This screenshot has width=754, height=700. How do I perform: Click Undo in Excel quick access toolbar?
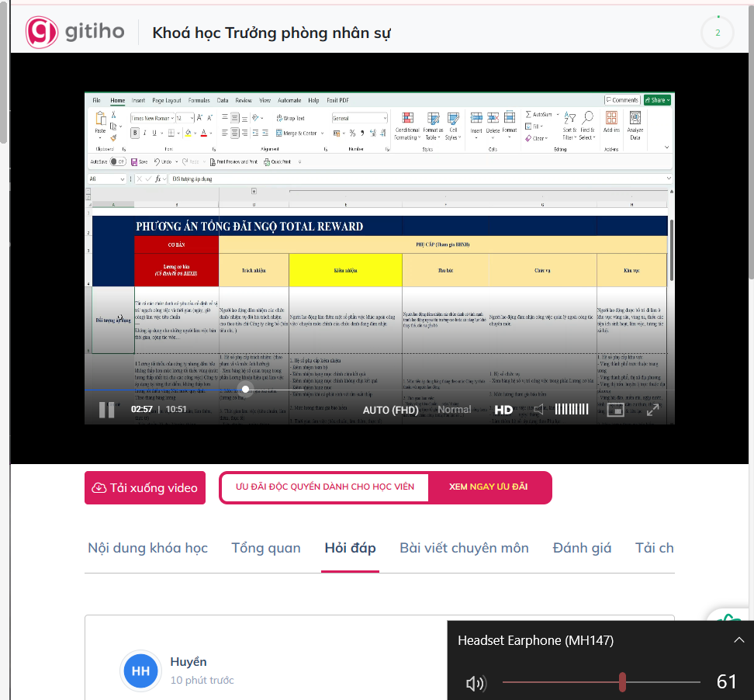pyautogui.click(x=163, y=162)
